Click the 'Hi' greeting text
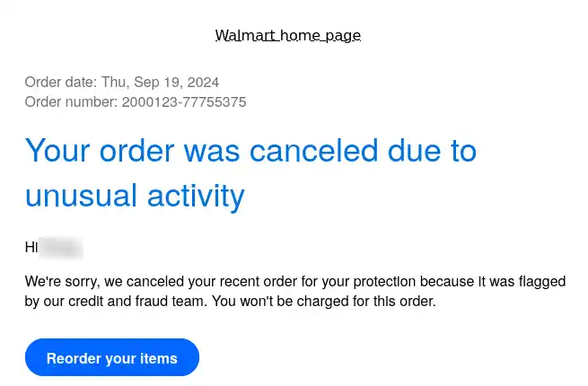Screen dimensions: 588x386 (31, 247)
